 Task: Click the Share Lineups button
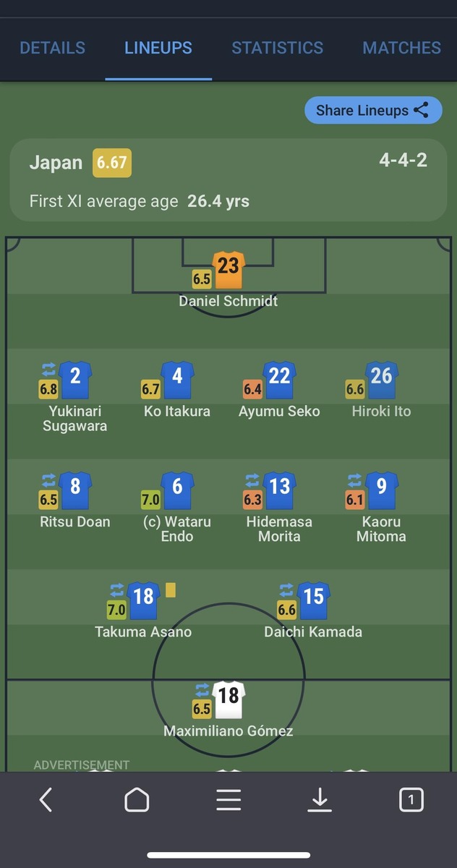tap(373, 111)
